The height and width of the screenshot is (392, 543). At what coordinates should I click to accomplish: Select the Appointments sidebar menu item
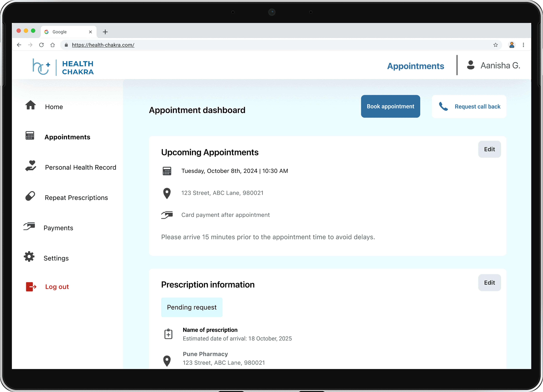pos(67,137)
